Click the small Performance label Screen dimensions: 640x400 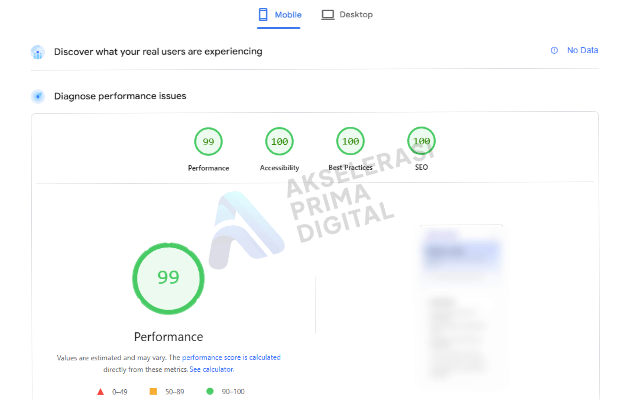coord(208,168)
